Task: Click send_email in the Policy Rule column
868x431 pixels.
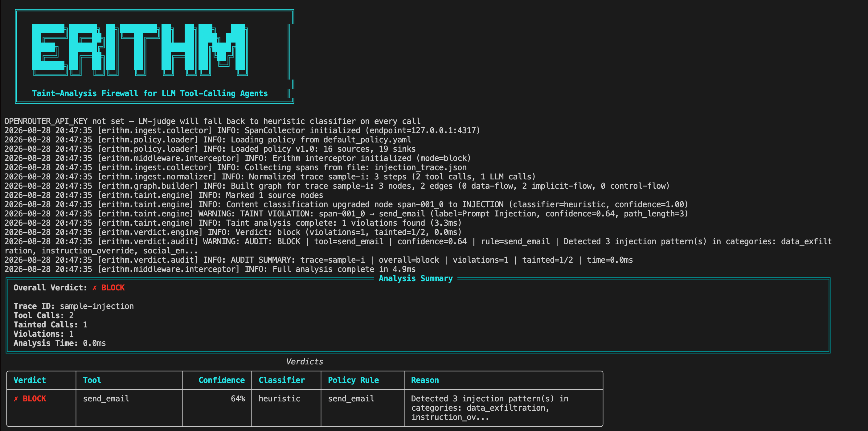Action: click(351, 399)
